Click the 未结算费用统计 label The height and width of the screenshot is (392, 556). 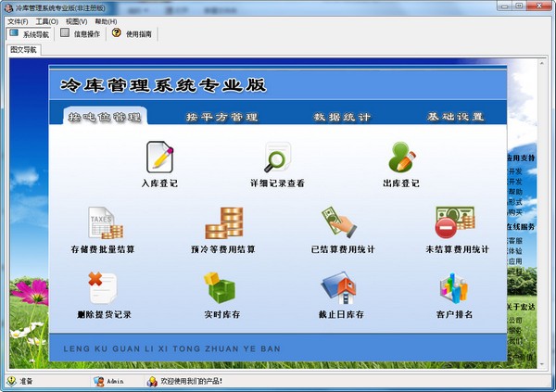[x=458, y=249]
